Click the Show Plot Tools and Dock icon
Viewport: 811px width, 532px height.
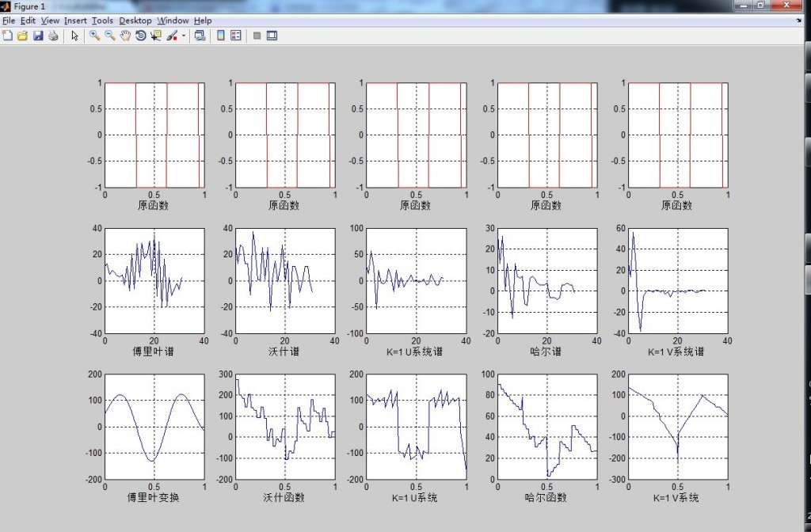click(272, 36)
